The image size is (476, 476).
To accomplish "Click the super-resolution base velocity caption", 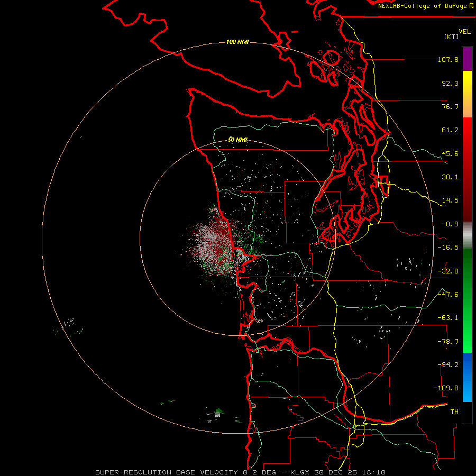I will point(241,472).
